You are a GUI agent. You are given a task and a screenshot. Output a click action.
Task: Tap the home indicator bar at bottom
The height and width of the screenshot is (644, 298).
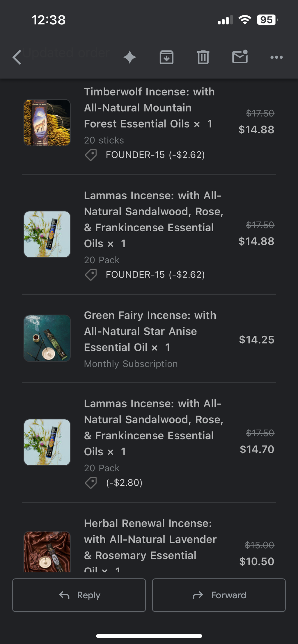[149, 636]
